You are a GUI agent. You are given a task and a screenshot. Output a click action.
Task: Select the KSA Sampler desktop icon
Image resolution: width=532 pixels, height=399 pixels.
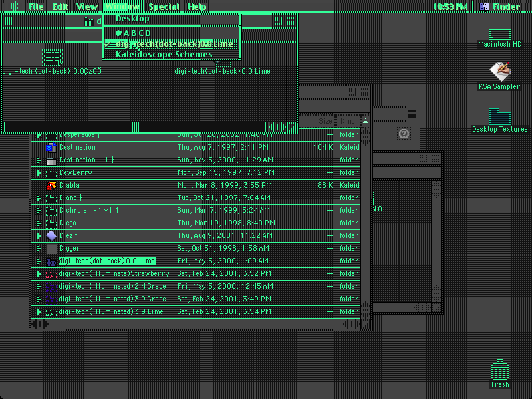pos(500,72)
